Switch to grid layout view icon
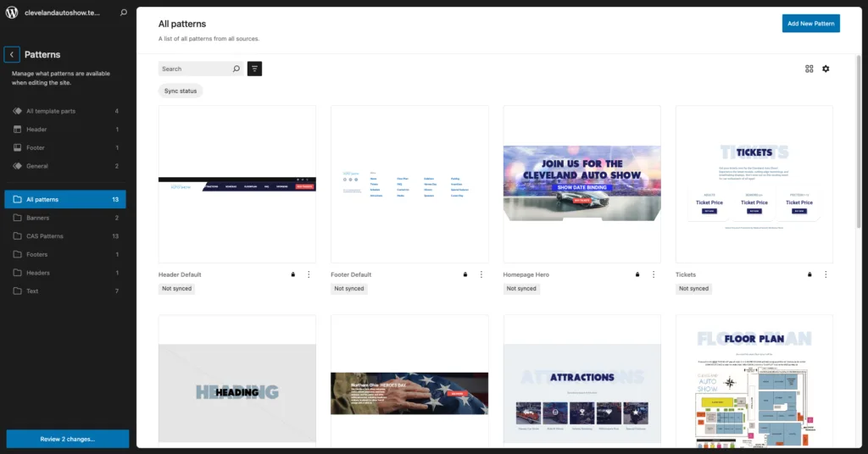The height and width of the screenshot is (454, 868). tap(809, 69)
